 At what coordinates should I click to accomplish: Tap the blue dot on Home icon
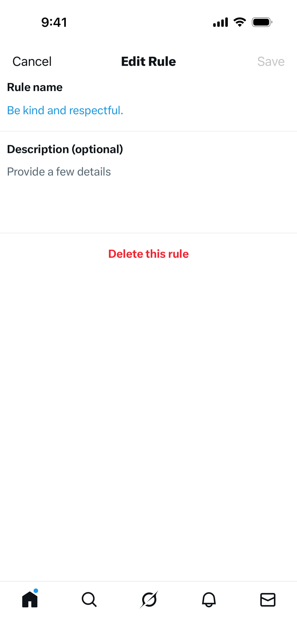(x=36, y=591)
